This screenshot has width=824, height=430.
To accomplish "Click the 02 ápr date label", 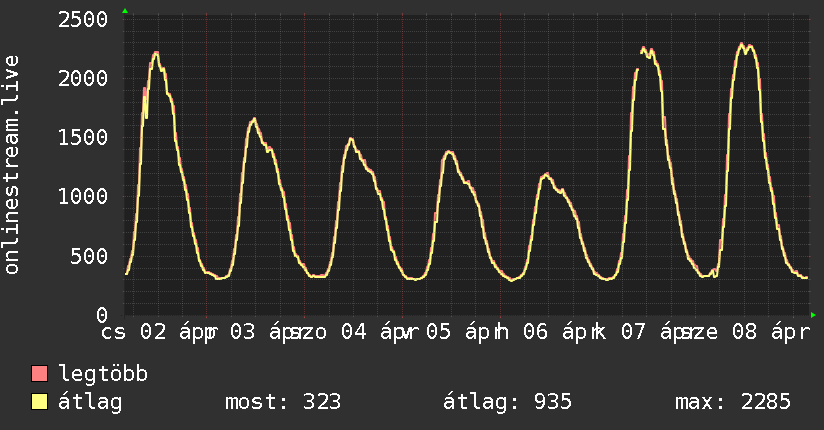I will pyautogui.click(x=173, y=332).
